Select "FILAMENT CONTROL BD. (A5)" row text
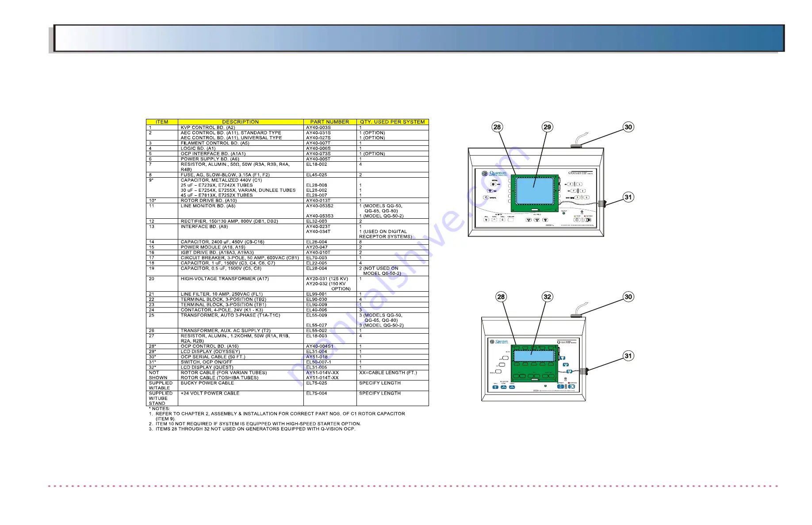Screen dimensions: 812x525 click(215, 143)
